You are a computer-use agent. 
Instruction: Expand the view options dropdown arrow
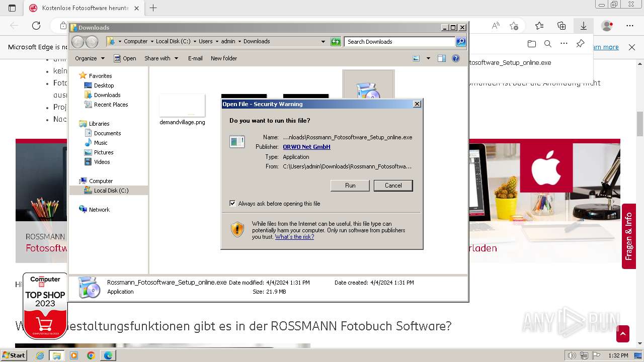(x=428, y=58)
